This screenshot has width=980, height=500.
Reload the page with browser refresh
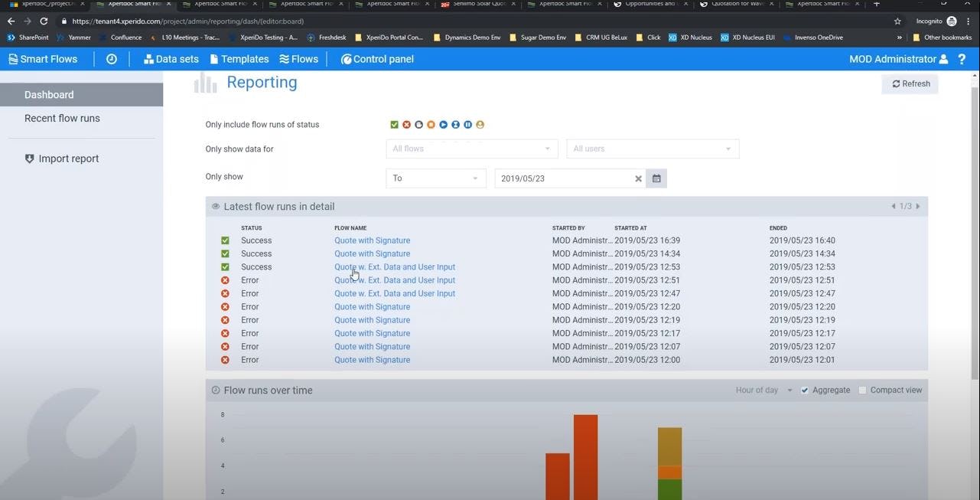pos(44,21)
